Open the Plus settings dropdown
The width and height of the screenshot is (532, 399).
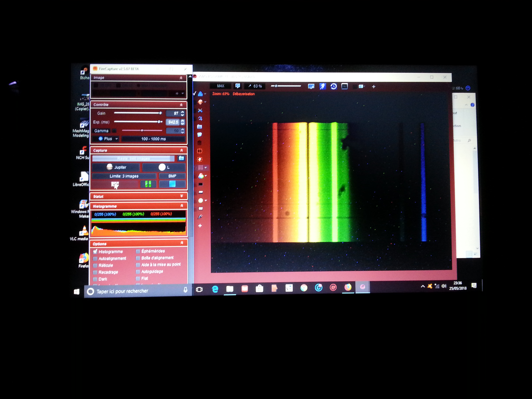pos(108,139)
